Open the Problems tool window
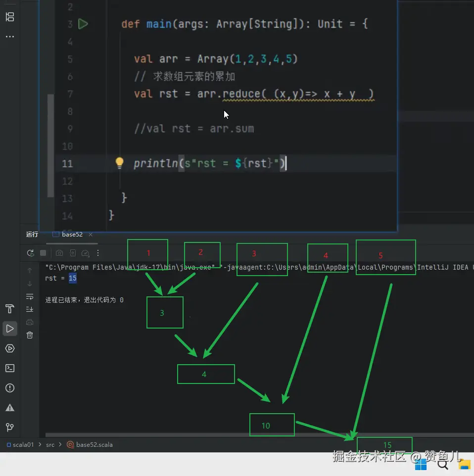The height and width of the screenshot is (476, 474). [9, 388]
